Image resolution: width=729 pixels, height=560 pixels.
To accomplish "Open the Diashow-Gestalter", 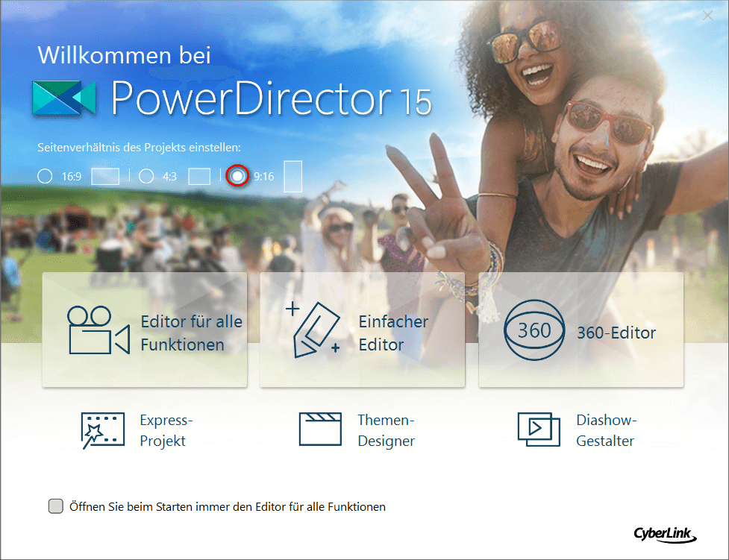I will (x=578, y=430).
